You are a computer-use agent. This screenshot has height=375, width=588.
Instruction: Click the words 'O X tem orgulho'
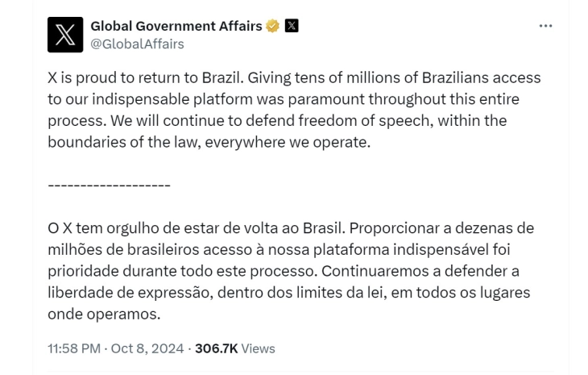[101, 228]
